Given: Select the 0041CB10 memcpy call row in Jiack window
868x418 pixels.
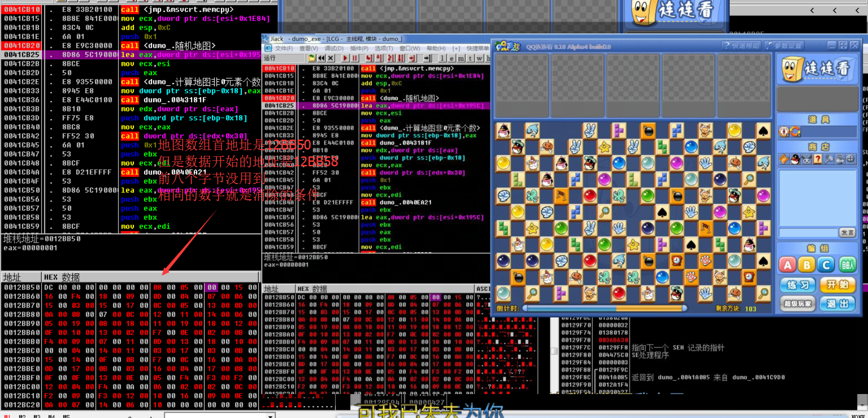Looking at the screenshot, I should tap(376, 68).
